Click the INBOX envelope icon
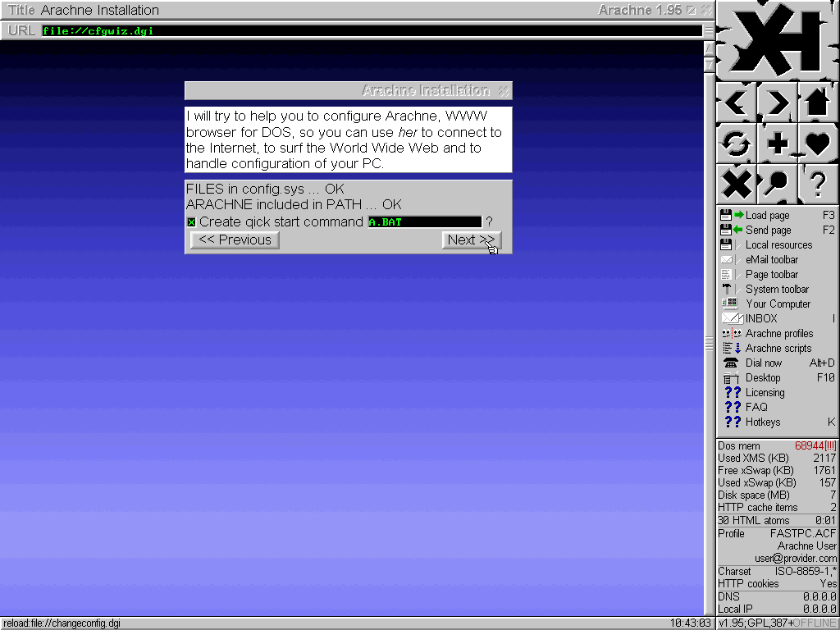Screen dimensions: 840x630 pyautogui.click(x=733, y=319)
